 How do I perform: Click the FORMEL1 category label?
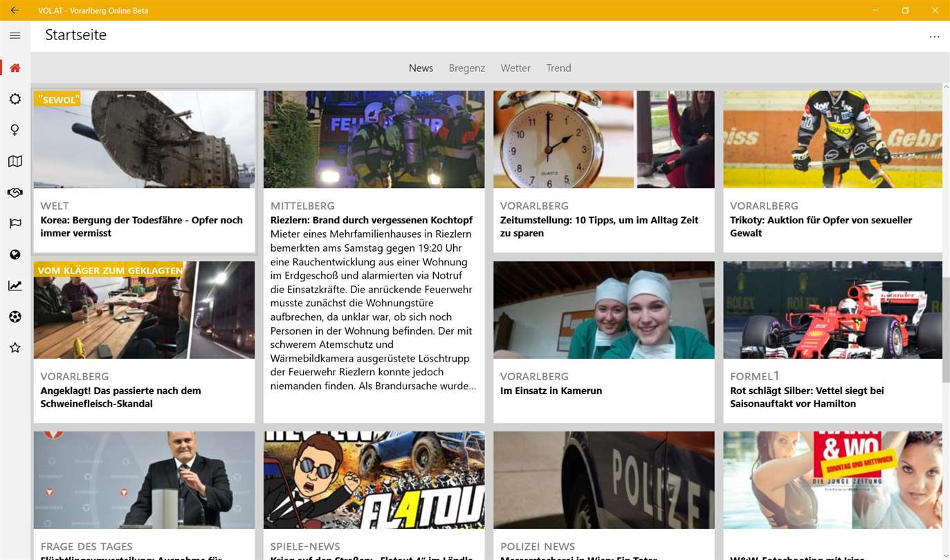[x=755, y=376]
